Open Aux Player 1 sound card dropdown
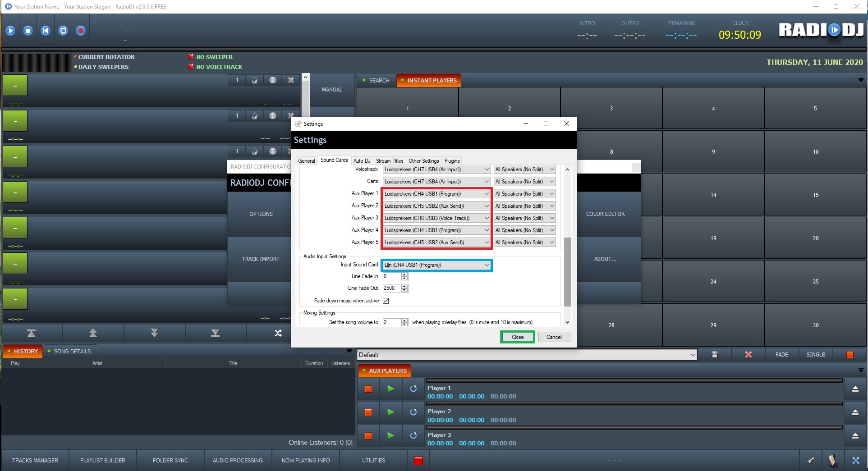 (487, 194)
